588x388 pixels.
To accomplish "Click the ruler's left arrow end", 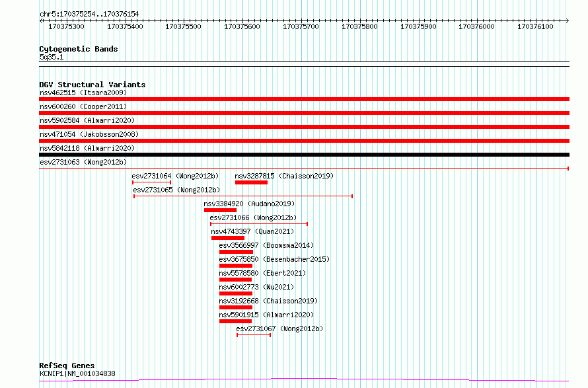I will coord(41,21).
